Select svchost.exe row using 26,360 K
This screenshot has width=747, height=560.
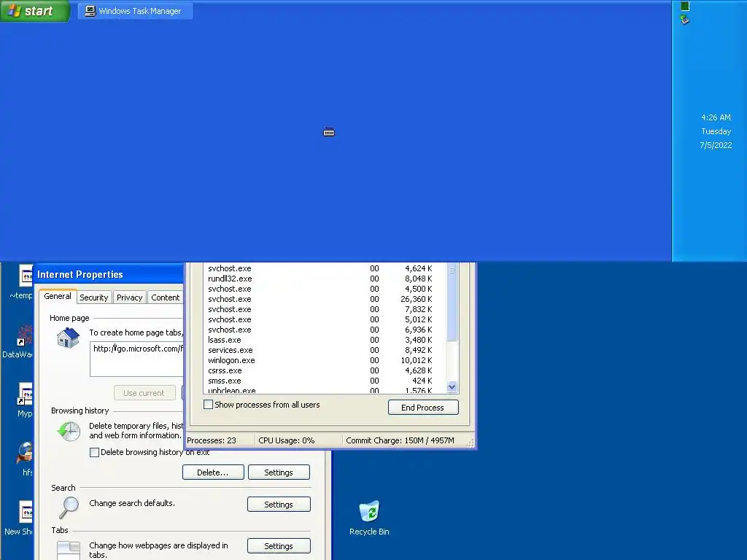[325, 299]
